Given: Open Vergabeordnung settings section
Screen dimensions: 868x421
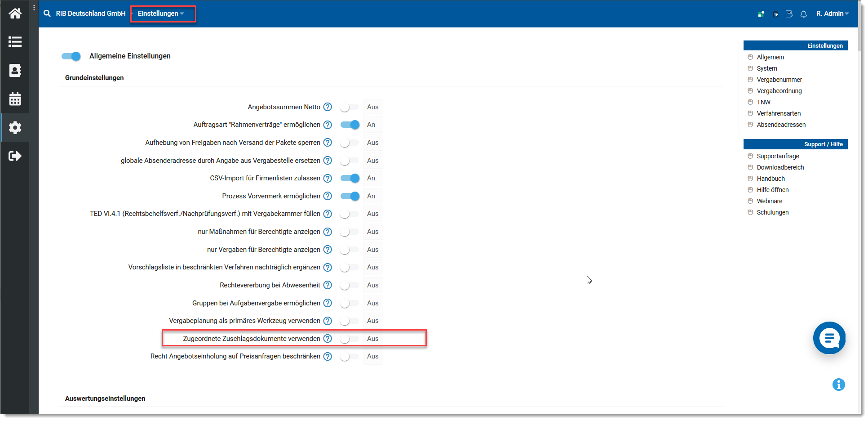Looking at the screenshot, I should 779,91.
